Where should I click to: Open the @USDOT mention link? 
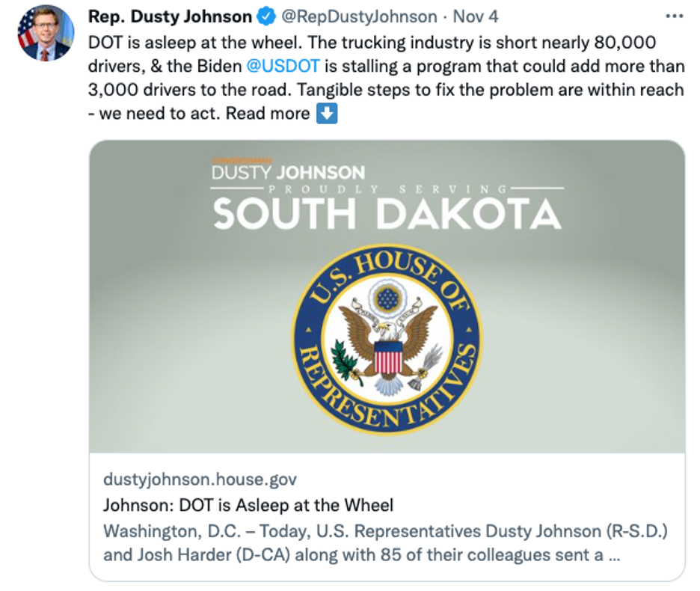(x=283, y=65)
